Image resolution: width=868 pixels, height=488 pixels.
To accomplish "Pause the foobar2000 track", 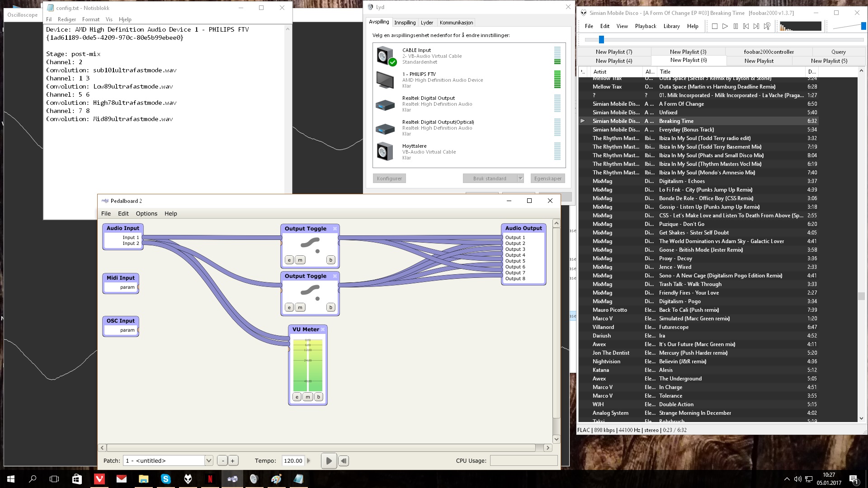I will point(736,26).
